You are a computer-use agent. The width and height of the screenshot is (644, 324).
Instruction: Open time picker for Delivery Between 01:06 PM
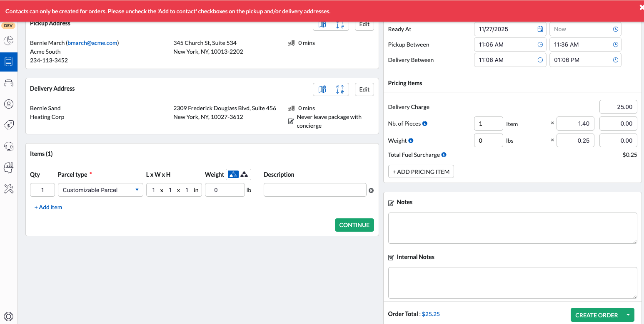point(616,60)
